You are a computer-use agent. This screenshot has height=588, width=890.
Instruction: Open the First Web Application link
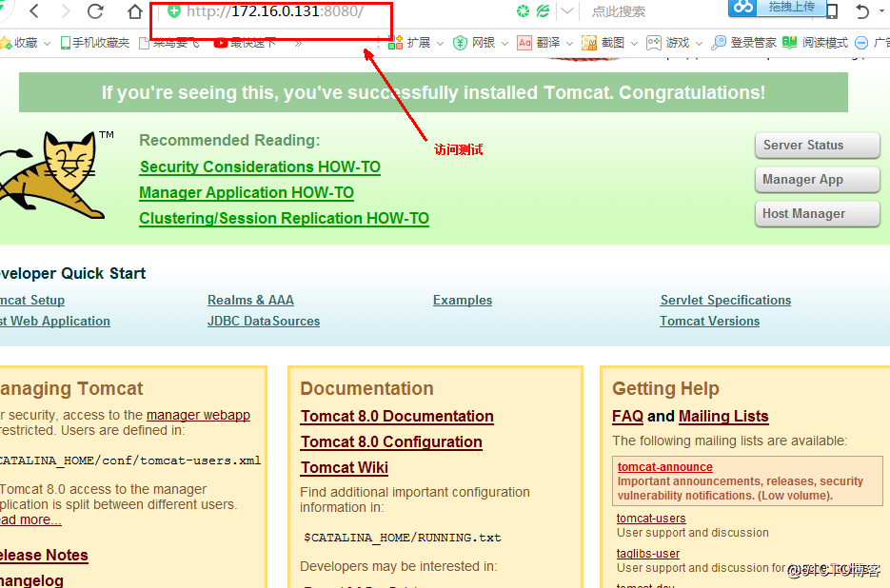coord(55,322)
